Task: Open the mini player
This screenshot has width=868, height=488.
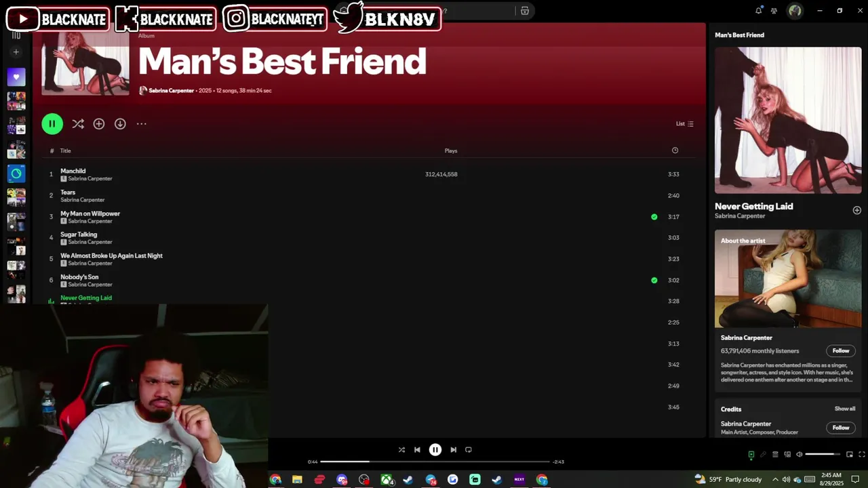Action: click(x=850, y=455)
